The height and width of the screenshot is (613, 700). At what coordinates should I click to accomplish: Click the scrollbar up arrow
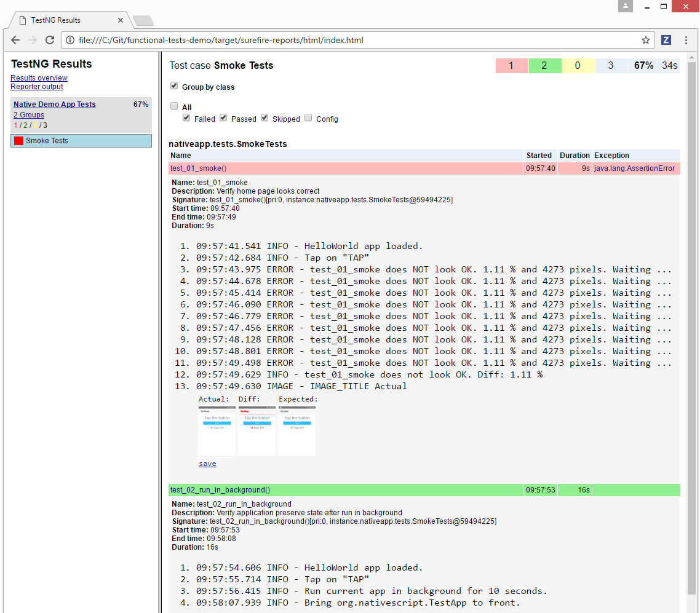click(691, 57)
